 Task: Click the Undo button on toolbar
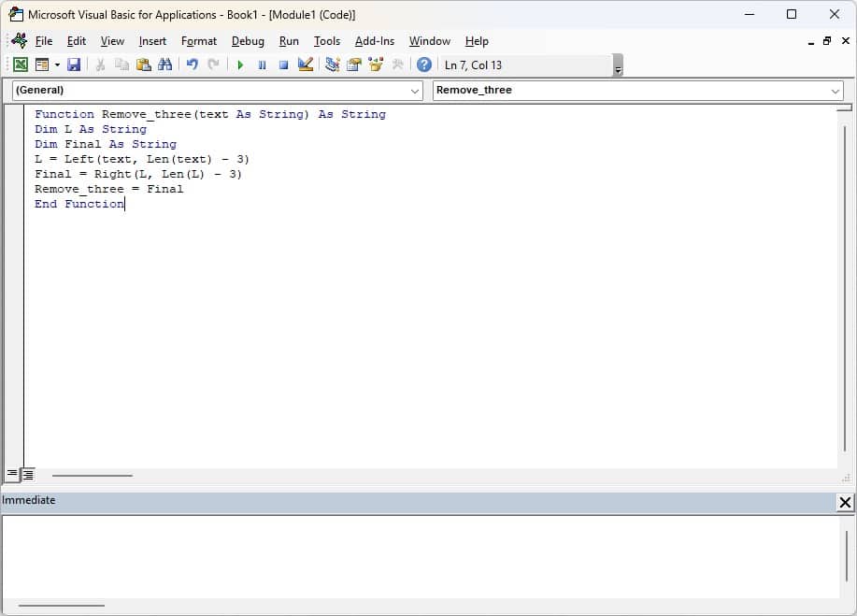192,64
